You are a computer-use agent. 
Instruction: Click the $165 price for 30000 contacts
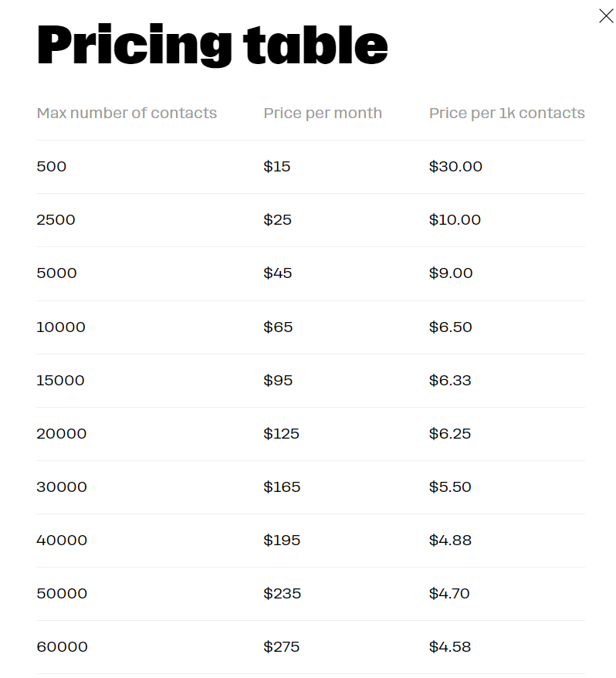coord(282,487)
